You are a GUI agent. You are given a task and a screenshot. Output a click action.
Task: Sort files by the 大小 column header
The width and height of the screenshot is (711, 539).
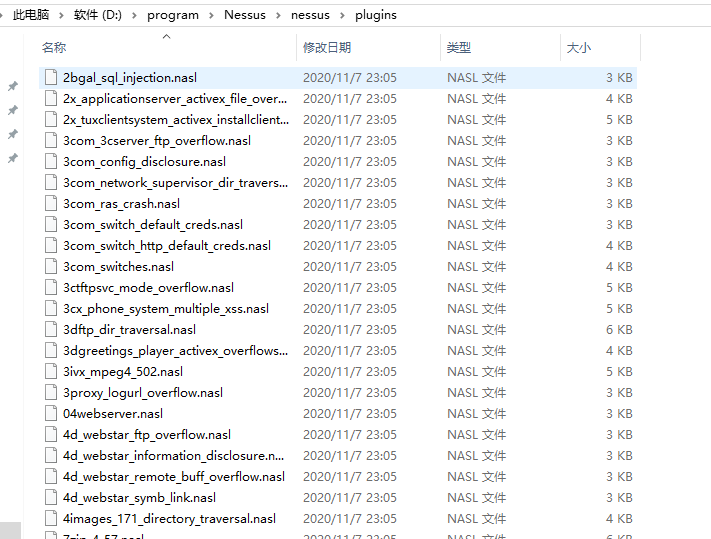[x=579, y=48]
